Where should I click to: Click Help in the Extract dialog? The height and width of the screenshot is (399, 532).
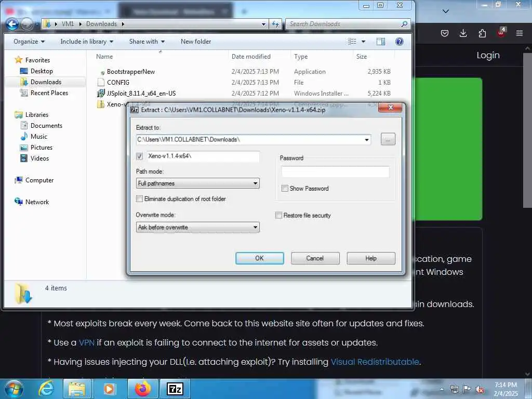(371, 258)
